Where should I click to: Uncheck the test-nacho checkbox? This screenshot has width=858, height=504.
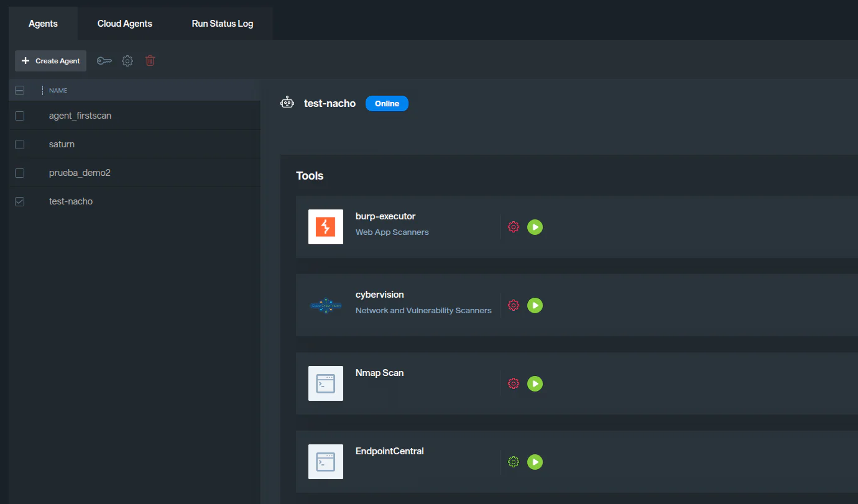click(20, 202)
